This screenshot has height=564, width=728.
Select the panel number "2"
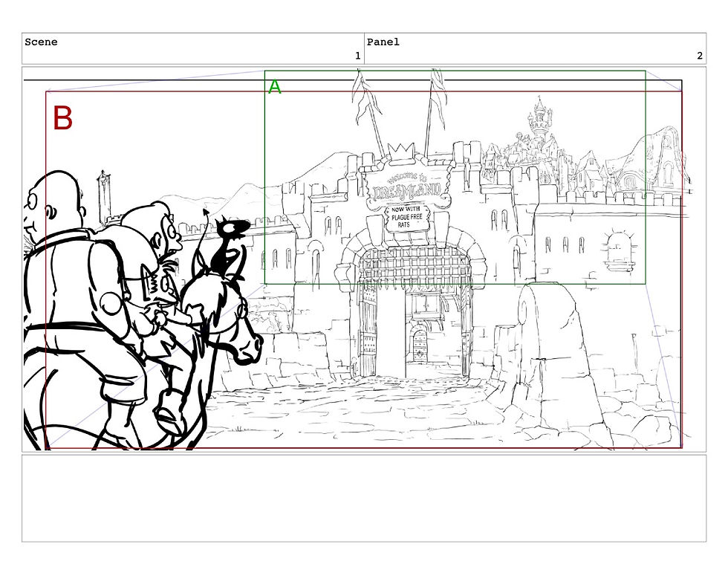tap(700, 56)
